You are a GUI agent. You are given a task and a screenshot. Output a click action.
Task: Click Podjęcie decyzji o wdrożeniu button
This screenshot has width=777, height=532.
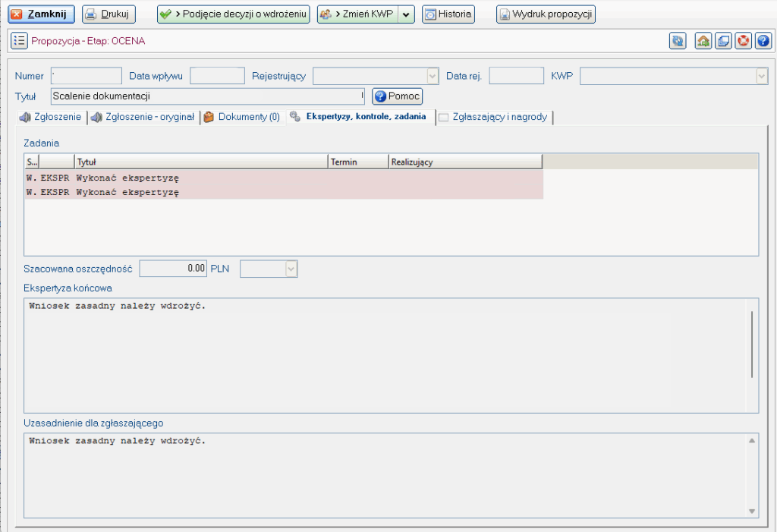click(234, 14)
